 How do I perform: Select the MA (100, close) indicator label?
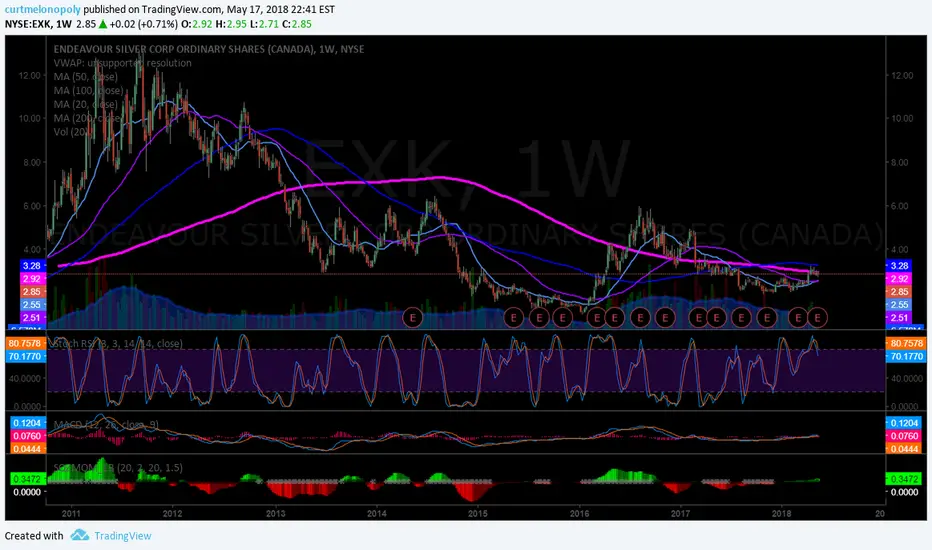(x=89, y=90)
